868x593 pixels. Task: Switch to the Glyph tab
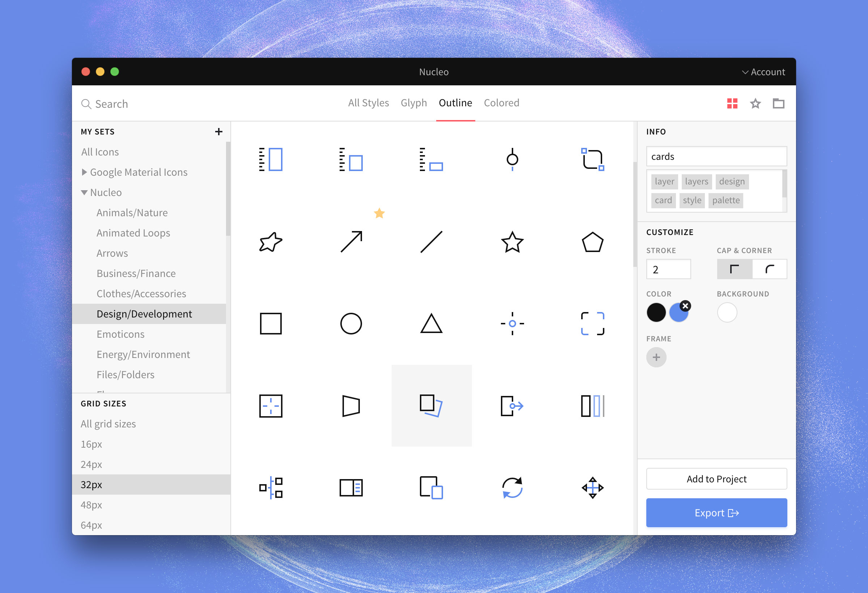click(x=414, y=103)
